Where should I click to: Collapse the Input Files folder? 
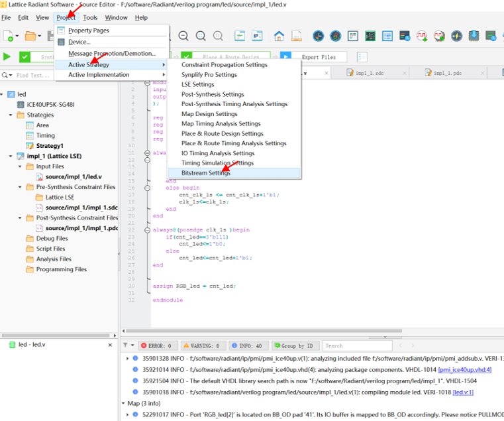20,166
